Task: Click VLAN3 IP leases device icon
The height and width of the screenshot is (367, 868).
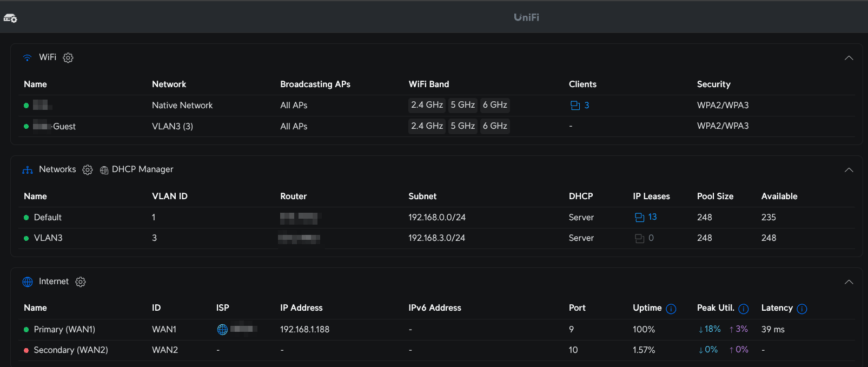Action: 639,239
